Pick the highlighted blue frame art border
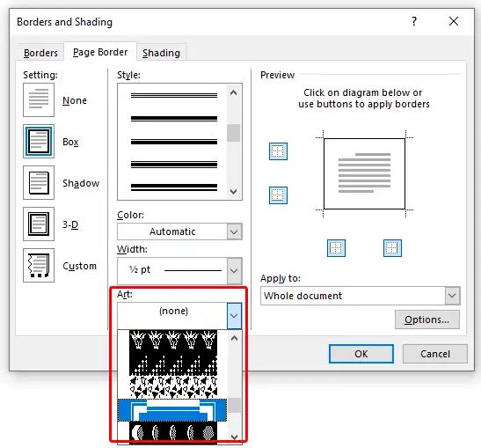This screenshot has height=448, width=481. coord(172,410)
